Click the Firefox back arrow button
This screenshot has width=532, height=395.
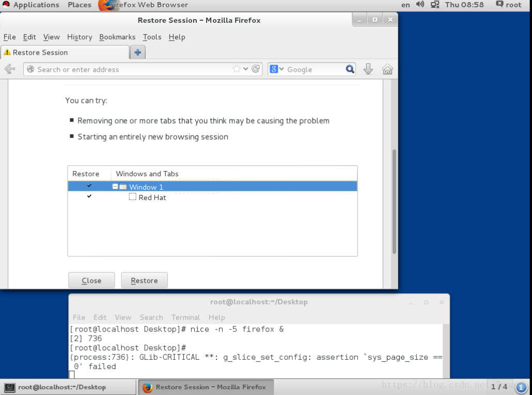pos(10,69)
